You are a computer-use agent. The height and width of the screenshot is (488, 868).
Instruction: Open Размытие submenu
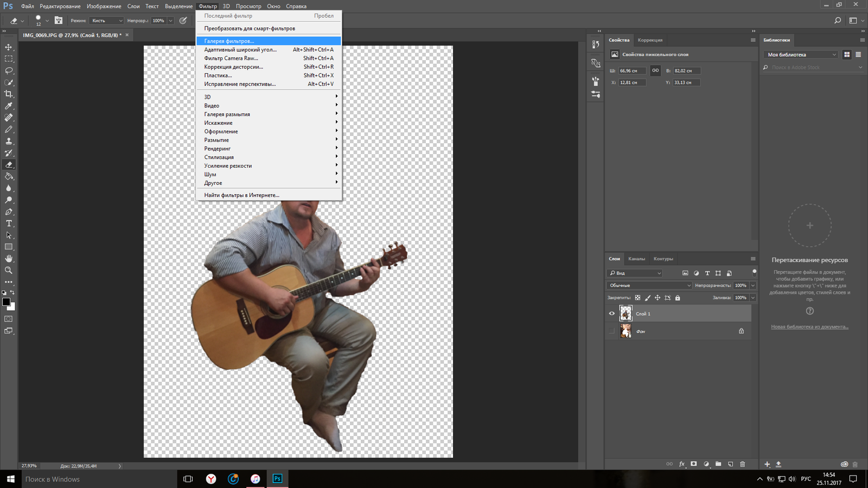[x=269, y=140]
